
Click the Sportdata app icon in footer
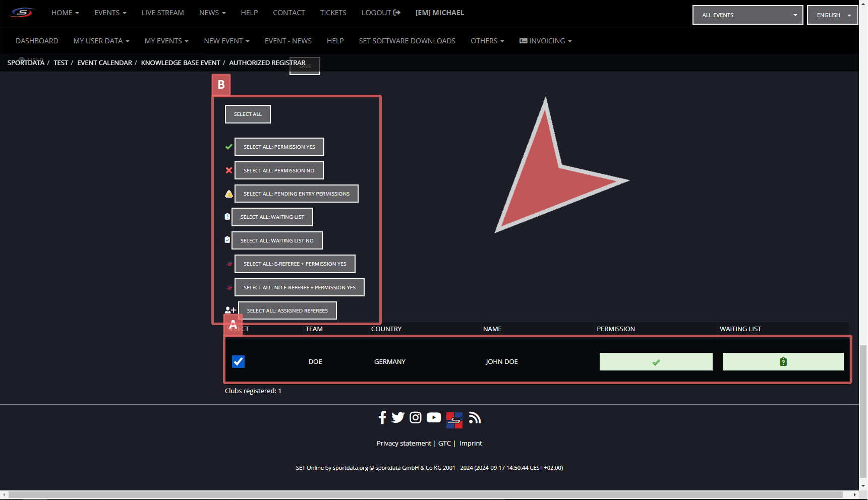[454, 420]
